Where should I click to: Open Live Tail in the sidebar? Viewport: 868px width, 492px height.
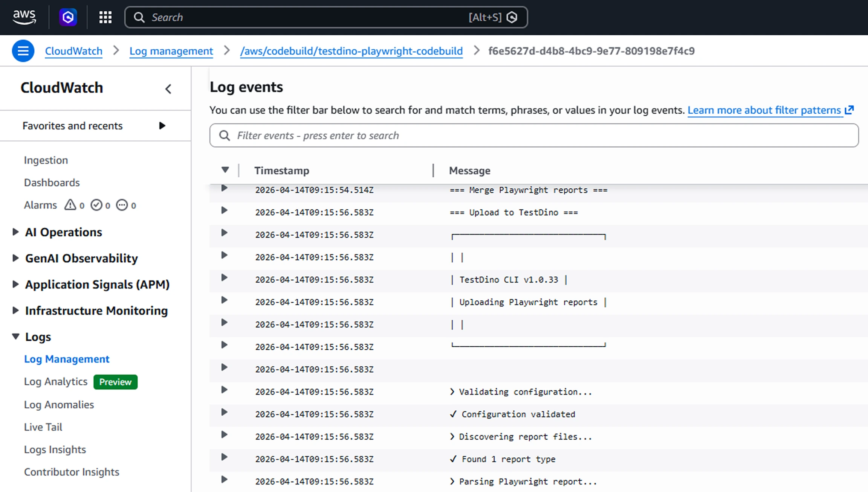(x=43, y=427)
